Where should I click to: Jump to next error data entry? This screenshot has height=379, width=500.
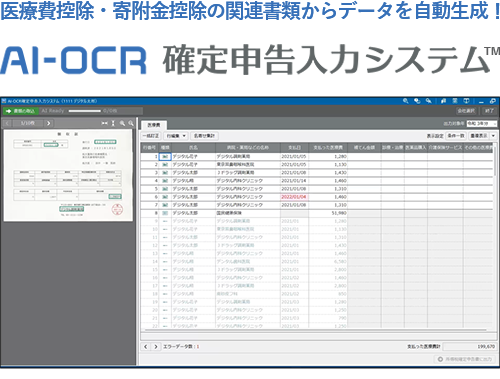click(x=155, y=347)
